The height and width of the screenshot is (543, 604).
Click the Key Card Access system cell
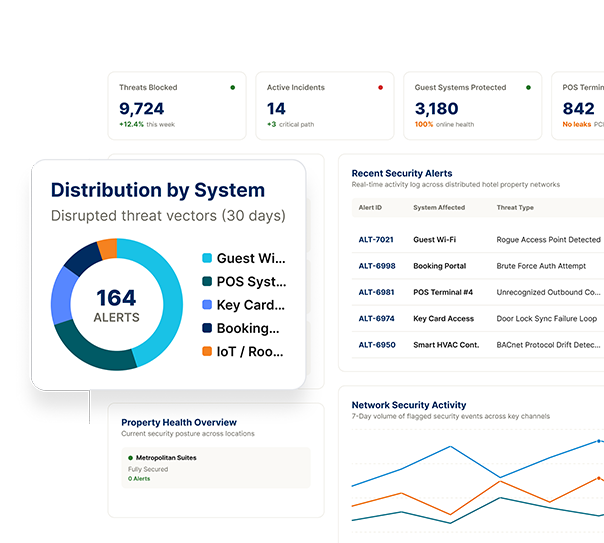(x=443, y=318)
